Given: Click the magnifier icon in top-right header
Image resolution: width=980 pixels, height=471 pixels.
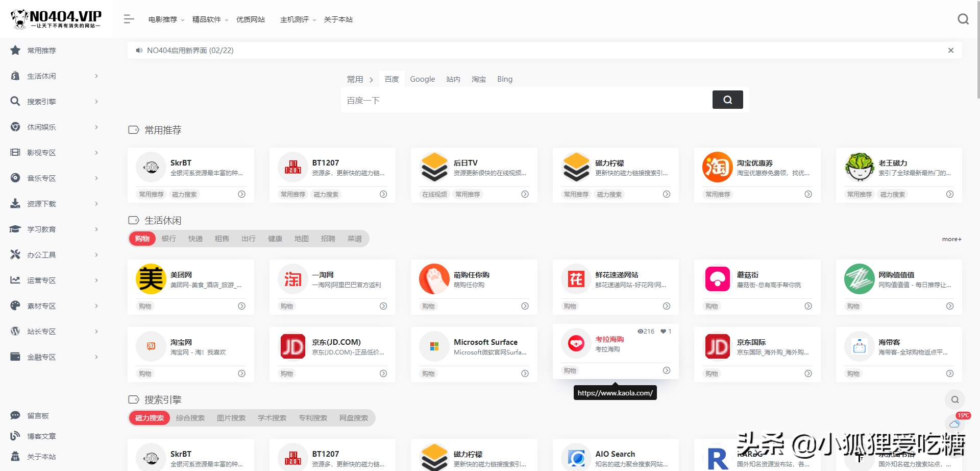Looking at the screenshot, I should coord(963,19).
